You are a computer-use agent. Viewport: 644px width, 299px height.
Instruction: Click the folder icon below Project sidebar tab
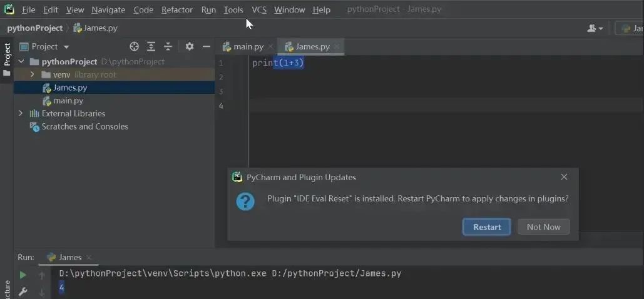(7, 73)
